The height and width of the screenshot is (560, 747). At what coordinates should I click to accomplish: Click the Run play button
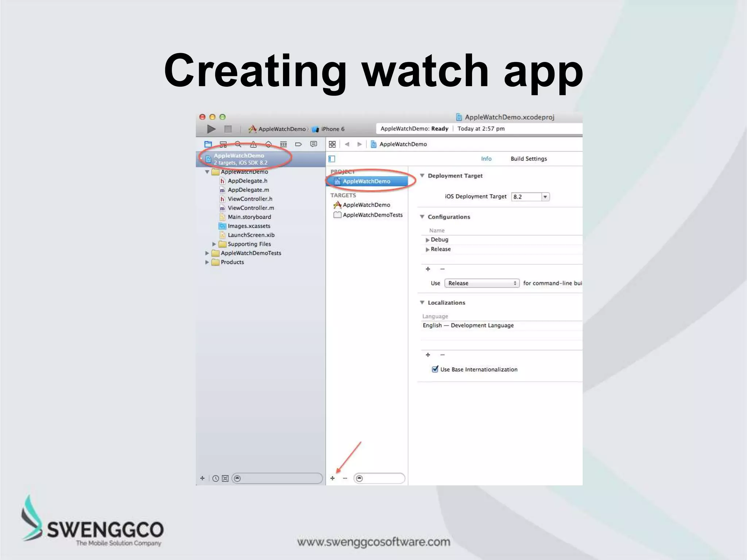point(211,129)
